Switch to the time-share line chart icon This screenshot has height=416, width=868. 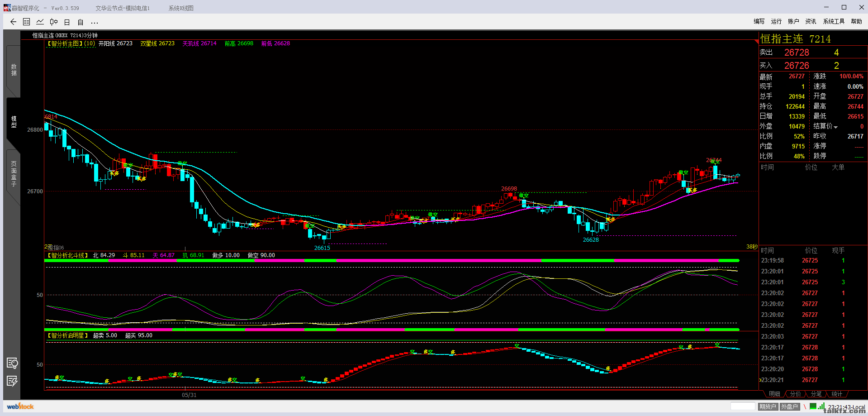[x=40, y=22]
